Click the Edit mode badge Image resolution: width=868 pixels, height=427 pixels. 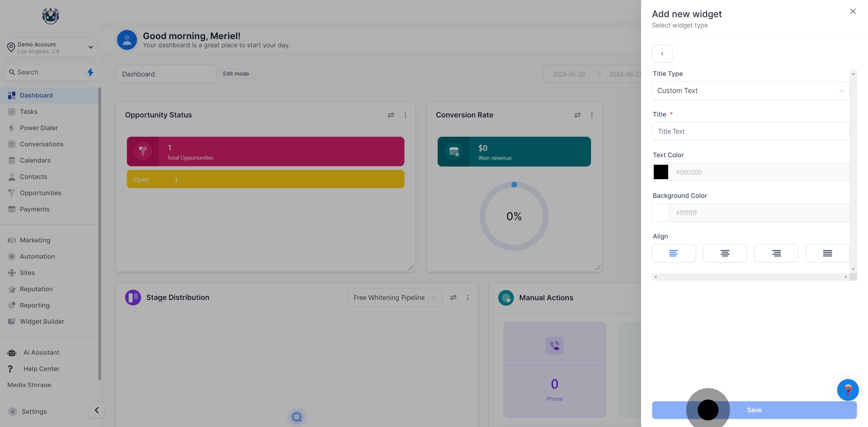tap(236, 74)
